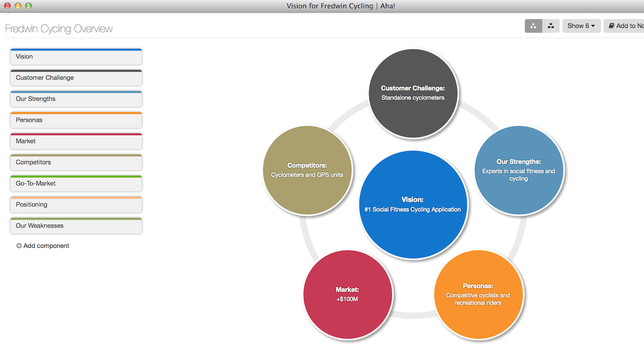
Task: Click the Add component link
Action: 43,246
